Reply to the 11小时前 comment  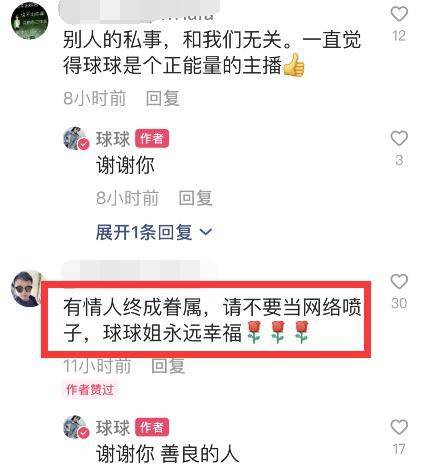coord(168,366)
